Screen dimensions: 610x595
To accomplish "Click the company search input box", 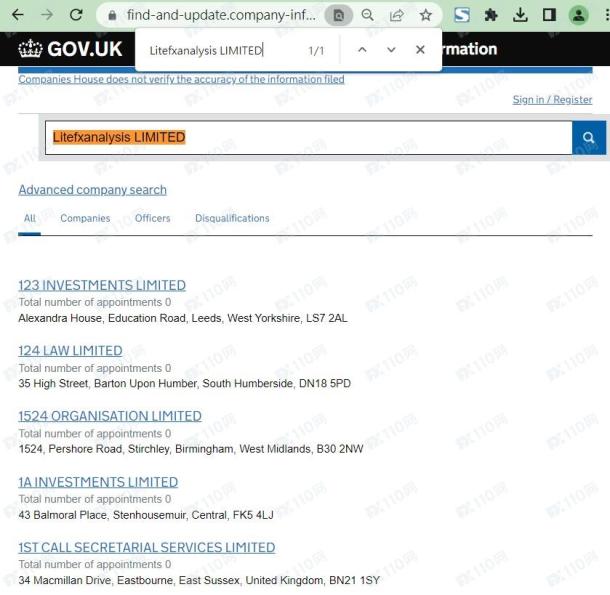I will [309, 138].
